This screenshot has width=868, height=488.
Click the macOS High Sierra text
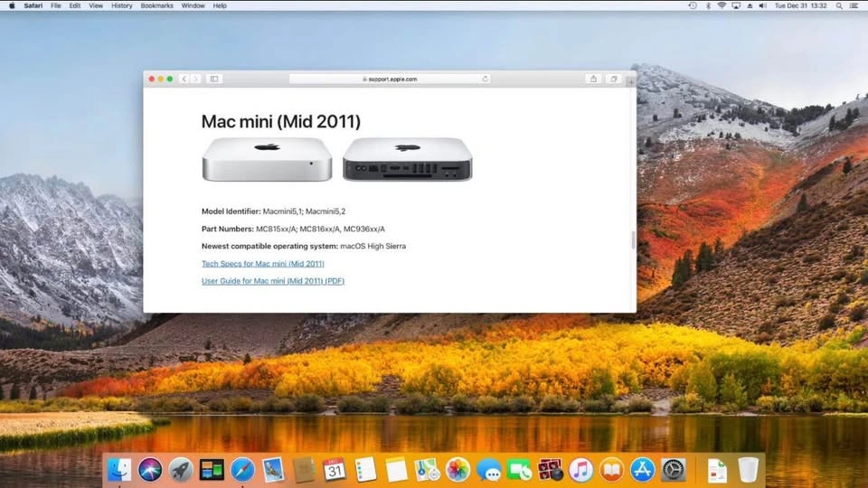pyautogui.click(x=373, y=246)
